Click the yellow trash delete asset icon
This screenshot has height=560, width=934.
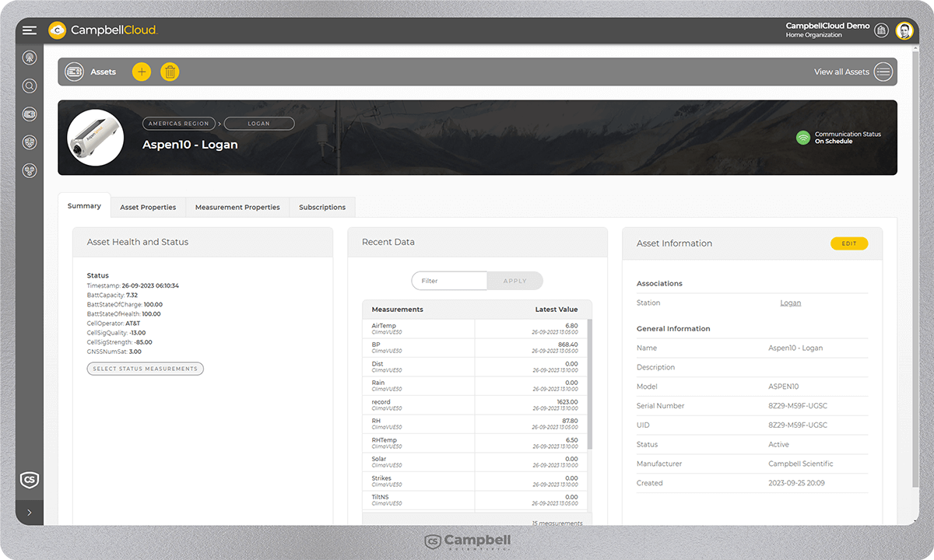click(170, 72)
